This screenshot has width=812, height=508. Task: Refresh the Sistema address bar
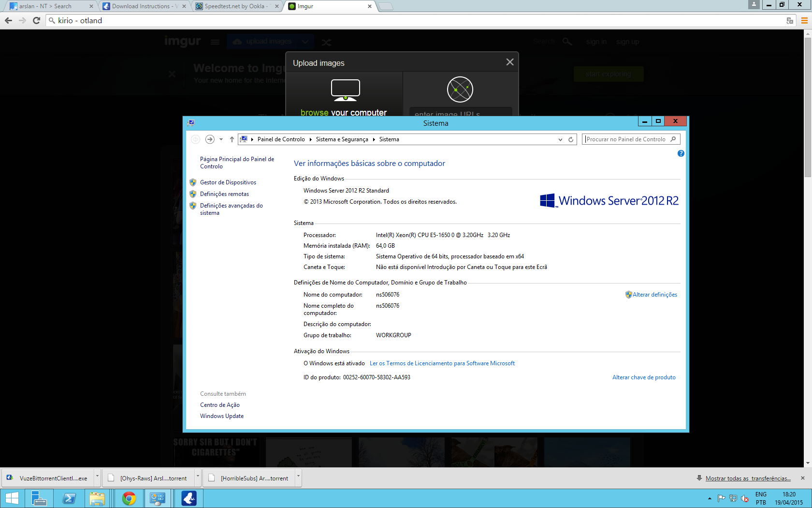point(571,139)
